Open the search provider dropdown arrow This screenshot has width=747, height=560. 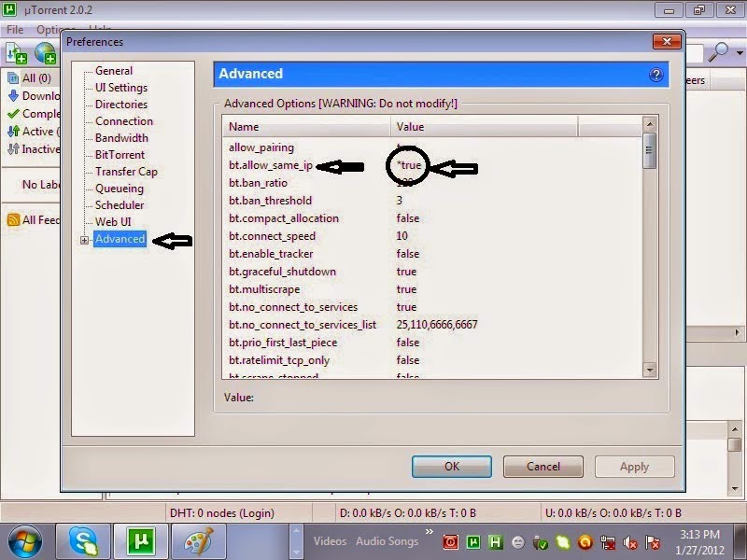click(740, 53)
